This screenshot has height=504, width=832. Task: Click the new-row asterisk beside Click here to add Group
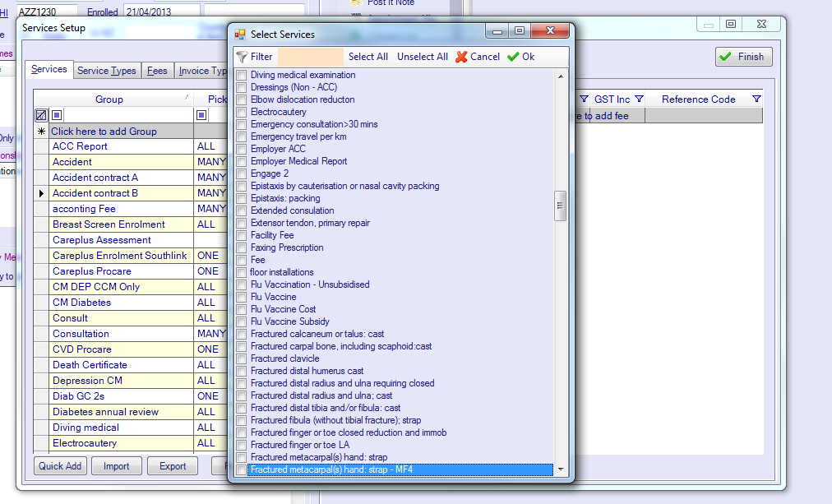tap(41, 131)
